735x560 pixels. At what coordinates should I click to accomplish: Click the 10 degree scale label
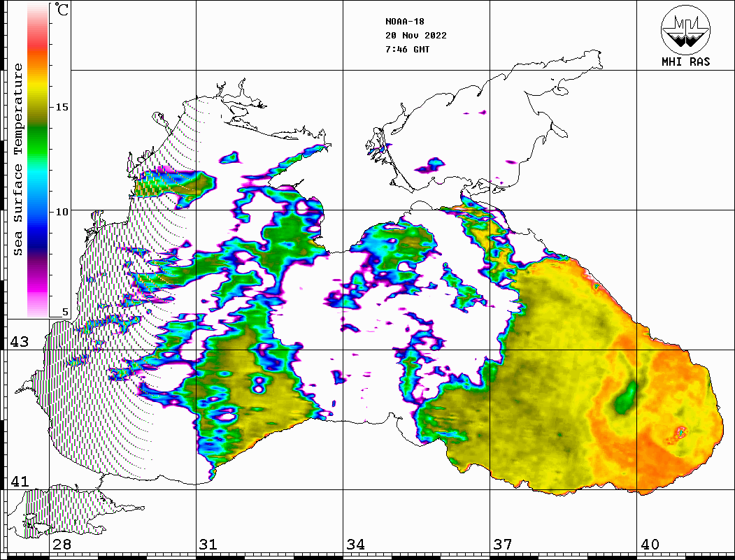[x=62, y=212]
